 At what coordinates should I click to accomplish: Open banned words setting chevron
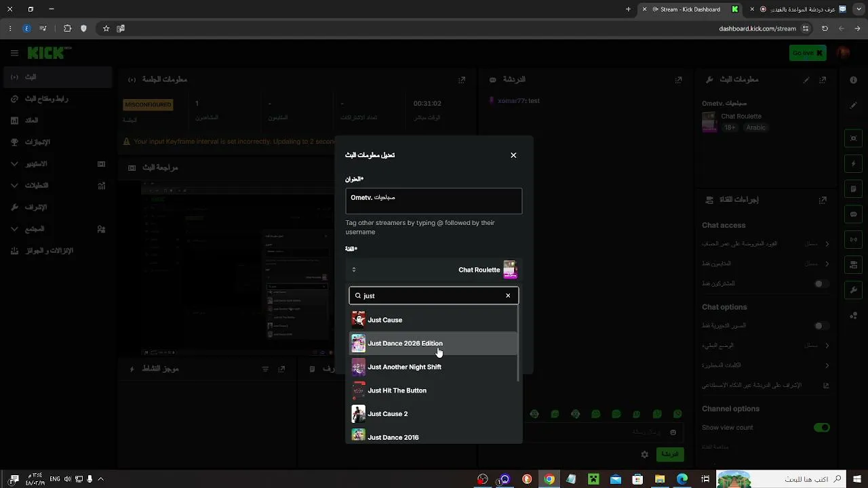pyautogui.click(x=827, y=366)
